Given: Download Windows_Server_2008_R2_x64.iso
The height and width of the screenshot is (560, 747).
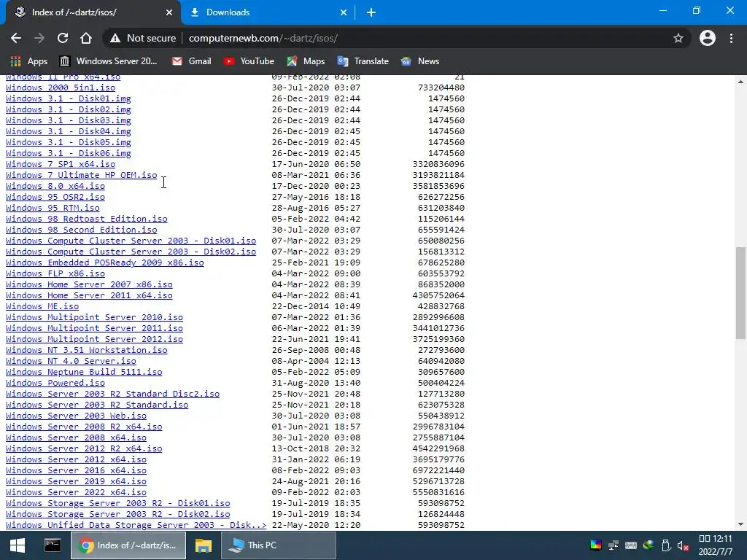Looking at the screenshot, I should coord(84,427).
